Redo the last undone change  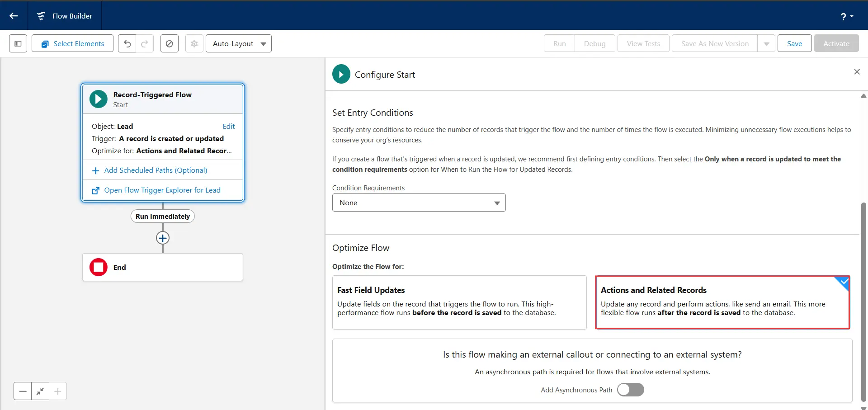[145, 43]
